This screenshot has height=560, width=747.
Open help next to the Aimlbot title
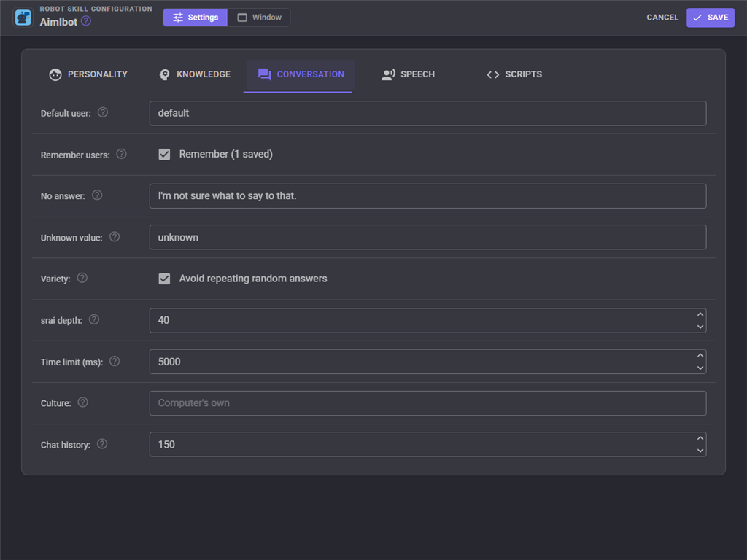86,21
